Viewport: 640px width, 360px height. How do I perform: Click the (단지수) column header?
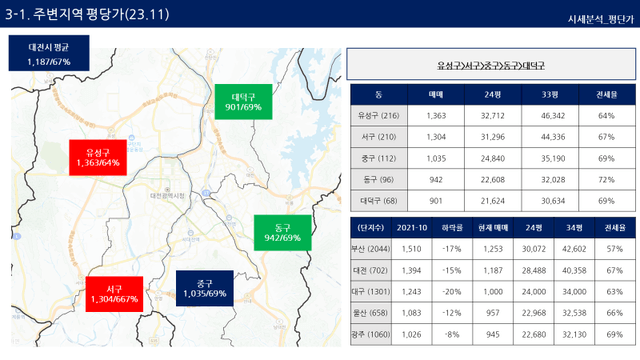point(371,228)
